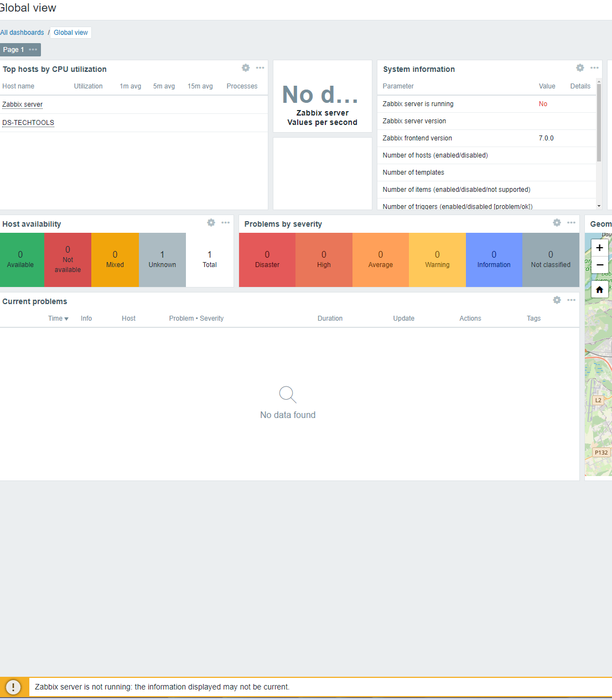Go to All dashboards breadcrumb
612x700 pixels.
pyautogui.click(x=22, y=33)
